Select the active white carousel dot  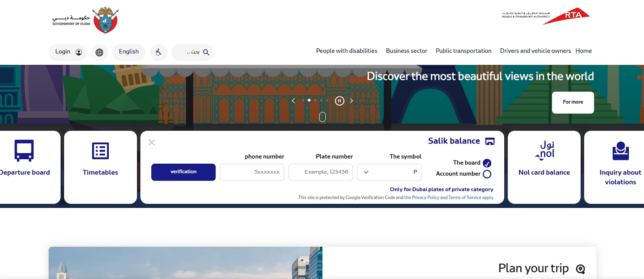(309, 100)
